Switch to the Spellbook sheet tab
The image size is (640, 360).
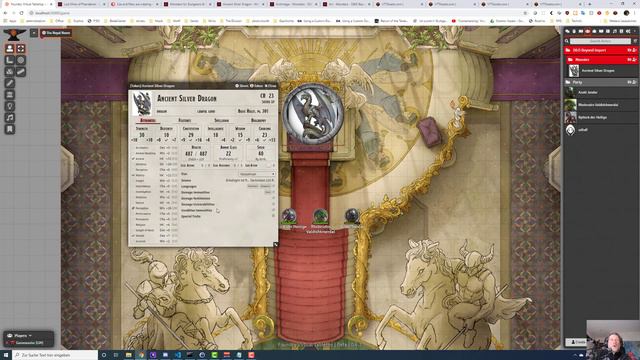[222, 120]
